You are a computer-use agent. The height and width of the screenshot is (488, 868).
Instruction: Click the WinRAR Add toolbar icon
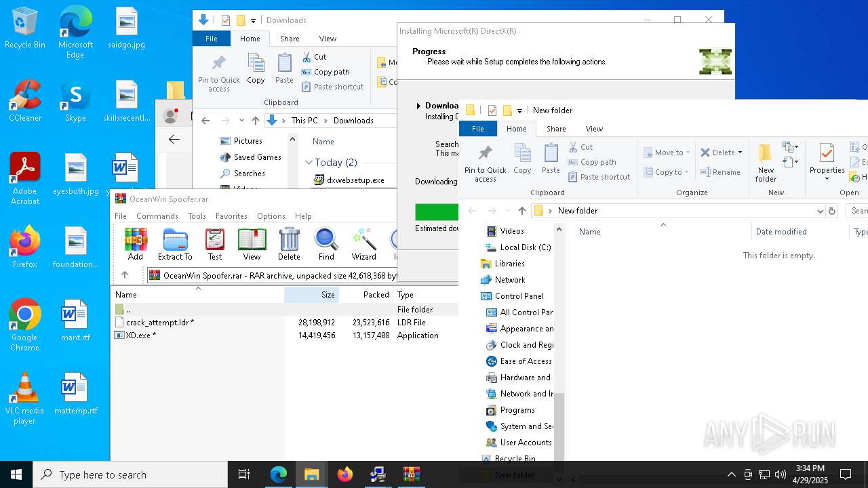pyautogui.click(x=136, y=244)
